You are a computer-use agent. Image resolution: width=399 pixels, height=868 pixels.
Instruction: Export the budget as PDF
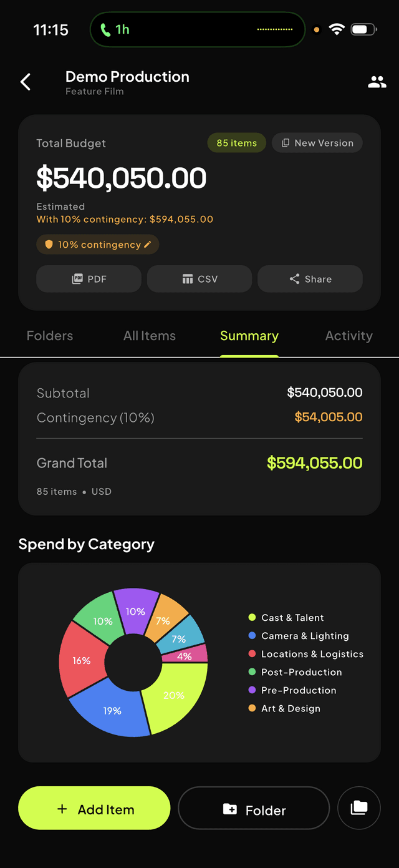pos(89,279)
